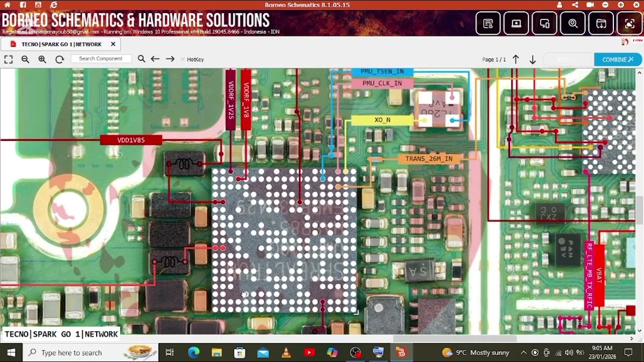
Task: Click the large BGA chip in center
Action: click(x=284, y=240)
